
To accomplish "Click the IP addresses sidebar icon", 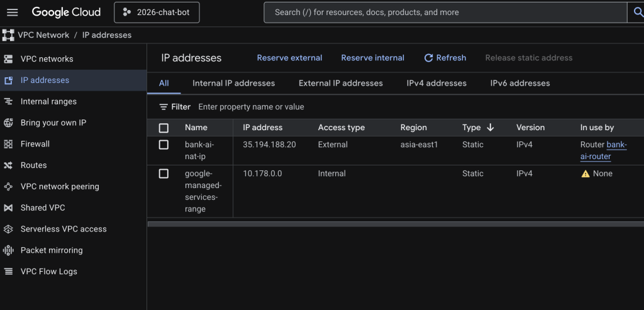I will [8, 80].
